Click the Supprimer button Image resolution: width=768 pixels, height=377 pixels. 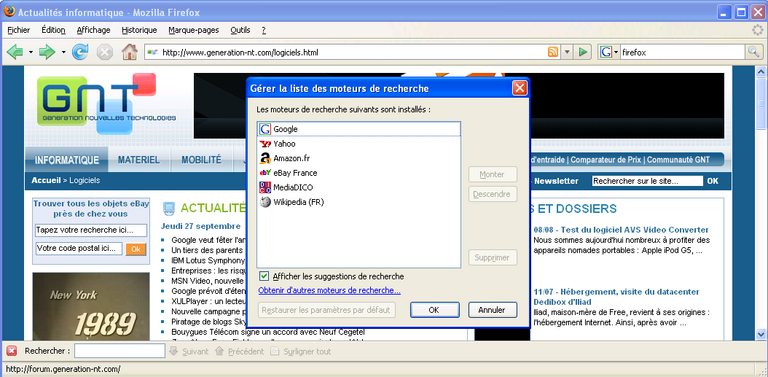click(x=493, y=258)
